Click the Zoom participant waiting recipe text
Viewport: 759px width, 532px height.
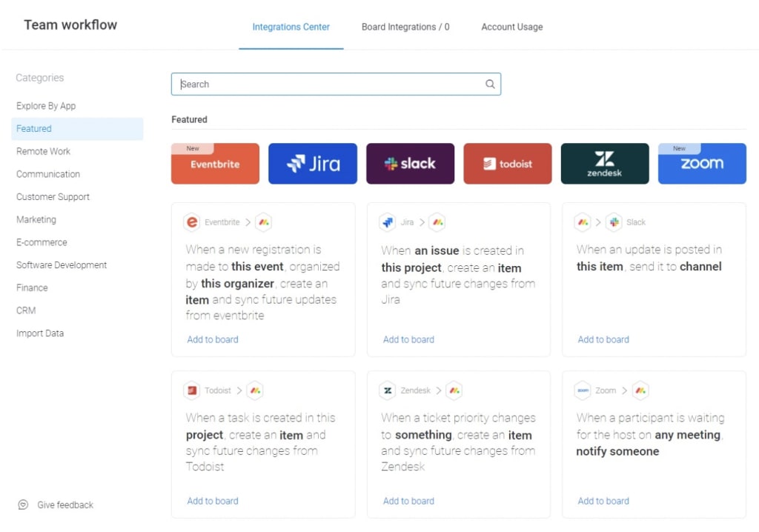[650, 434]
